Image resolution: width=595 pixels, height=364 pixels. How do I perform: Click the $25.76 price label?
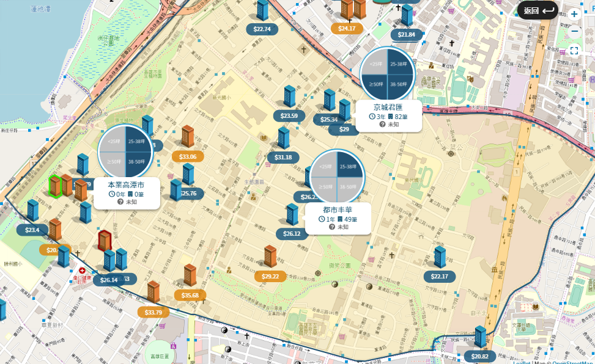point(189,194)
